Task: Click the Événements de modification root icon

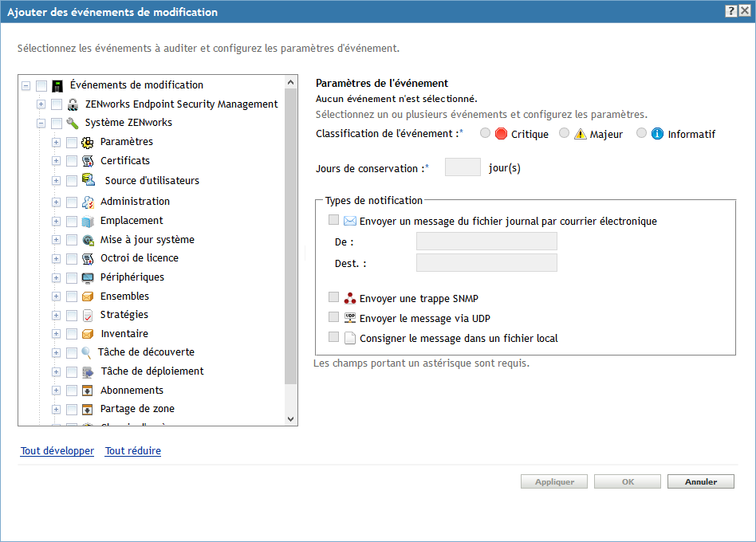Action: [57, 86]
